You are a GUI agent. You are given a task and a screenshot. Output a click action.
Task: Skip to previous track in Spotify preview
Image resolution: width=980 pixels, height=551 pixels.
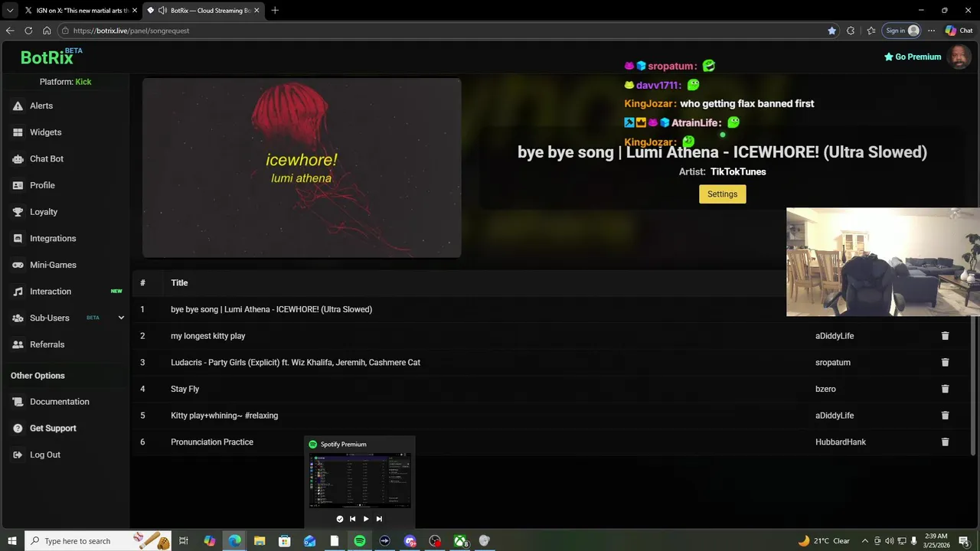pos(352,519)
